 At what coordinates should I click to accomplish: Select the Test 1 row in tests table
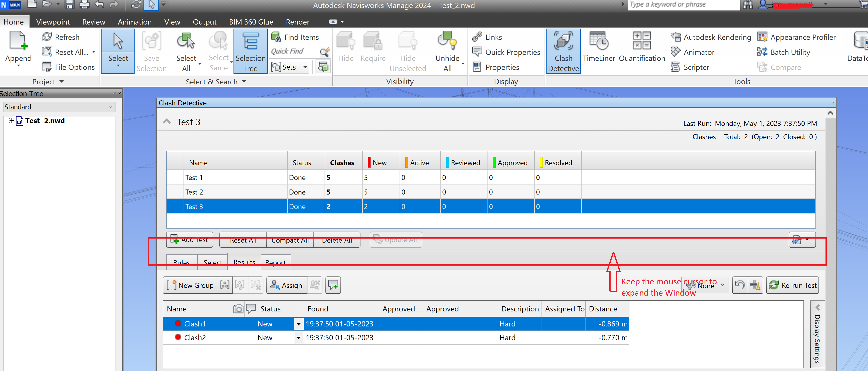[x=491, y=177]
